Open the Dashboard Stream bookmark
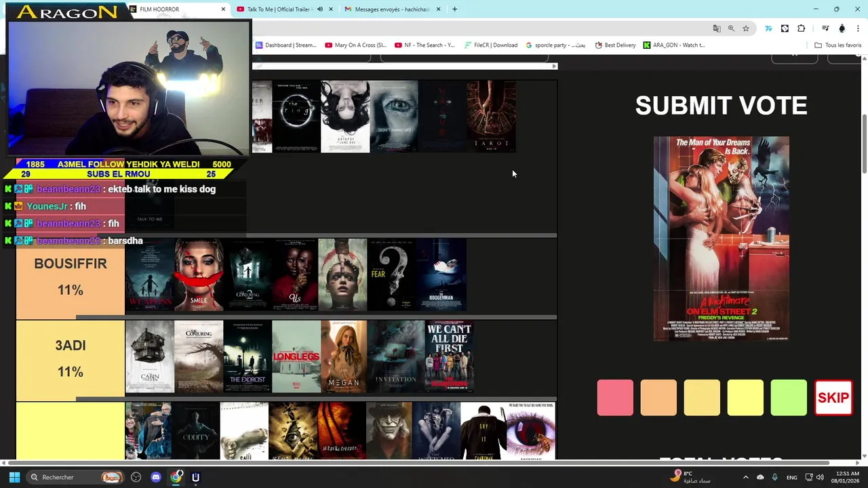 pyautogui.click(x=285, y=45)
